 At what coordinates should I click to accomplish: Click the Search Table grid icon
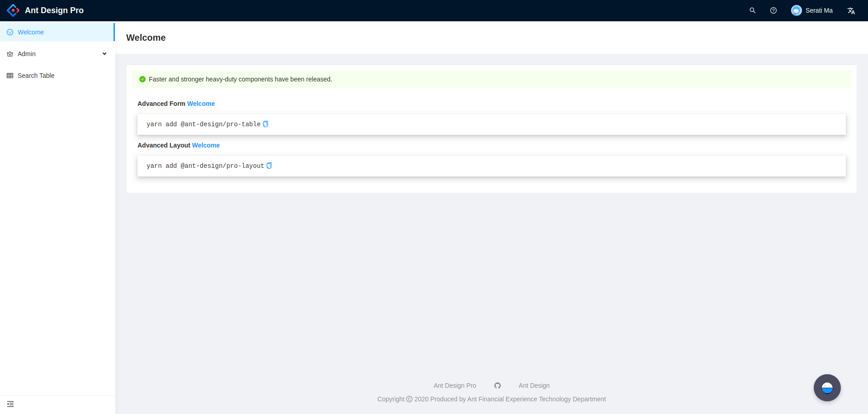10,76
